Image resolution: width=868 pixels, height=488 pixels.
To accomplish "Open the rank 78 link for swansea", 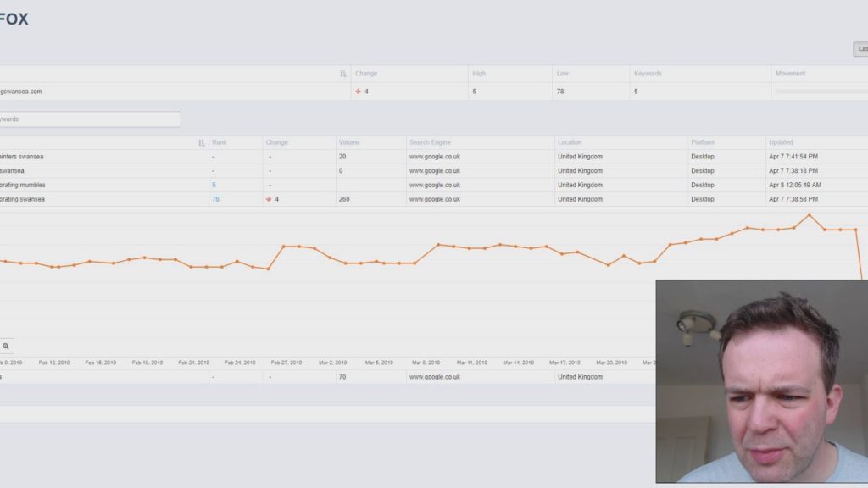I will [215, 199].
